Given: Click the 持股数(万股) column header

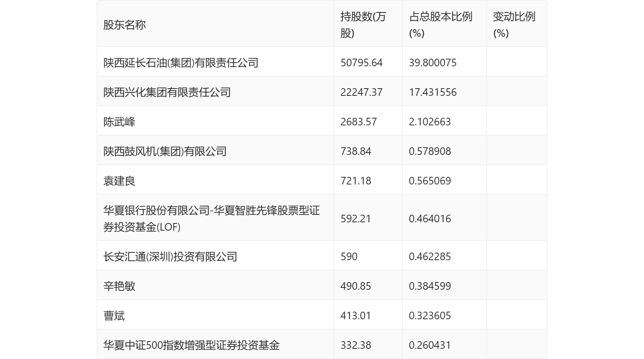Looking at the screenshot, I should click(x=363, y=25).
